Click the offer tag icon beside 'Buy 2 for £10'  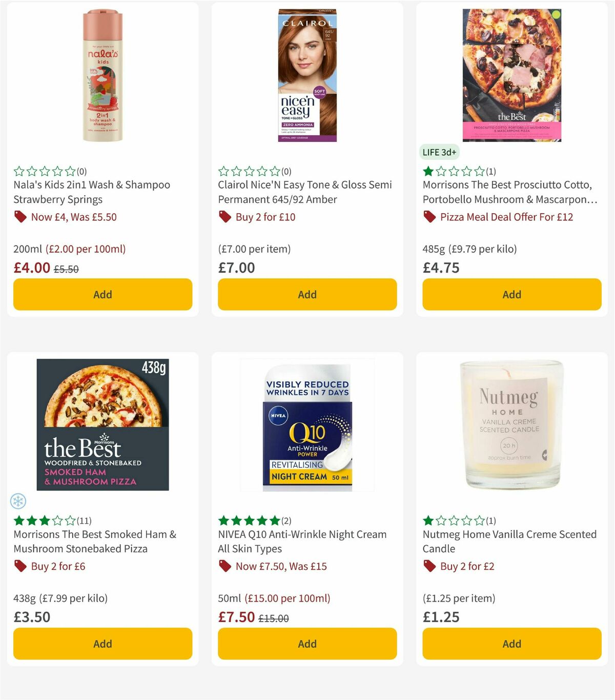point(224,217)
